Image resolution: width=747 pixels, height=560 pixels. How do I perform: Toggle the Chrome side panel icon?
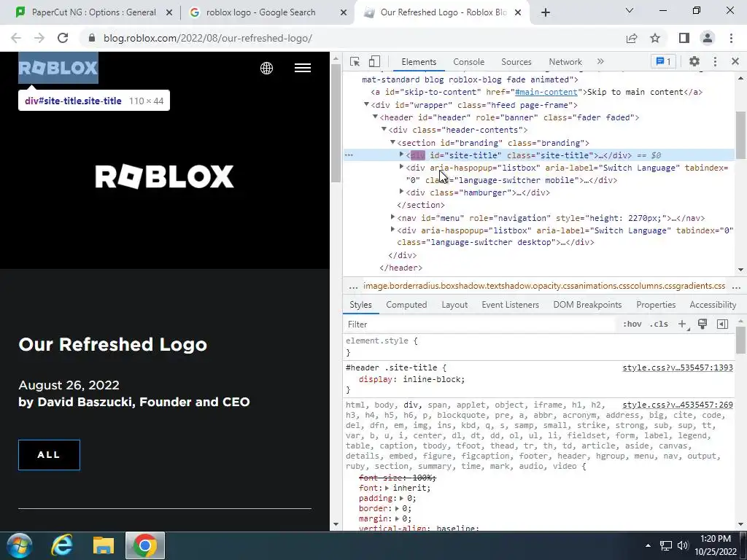click(684, 38)
